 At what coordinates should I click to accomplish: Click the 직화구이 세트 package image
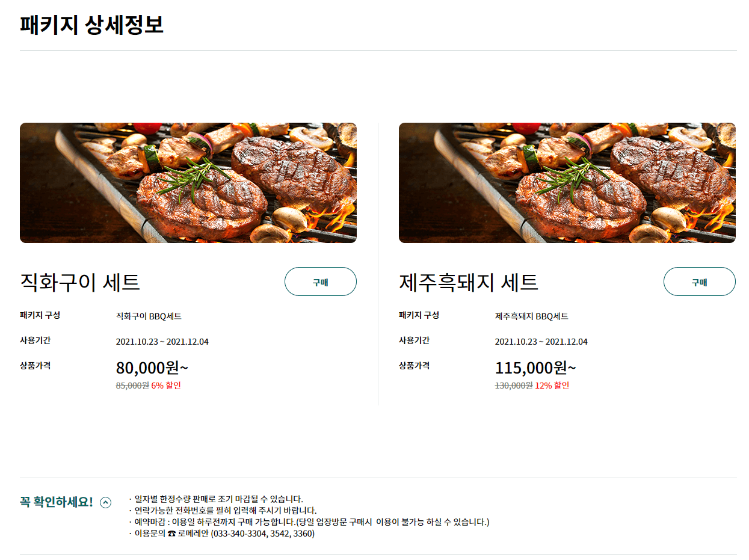[188, 183]
